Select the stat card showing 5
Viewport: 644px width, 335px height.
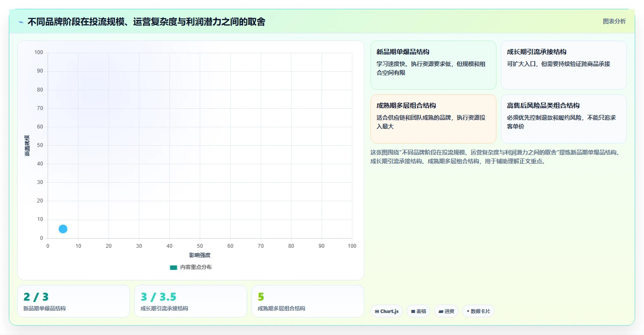[x=308, y=301]
